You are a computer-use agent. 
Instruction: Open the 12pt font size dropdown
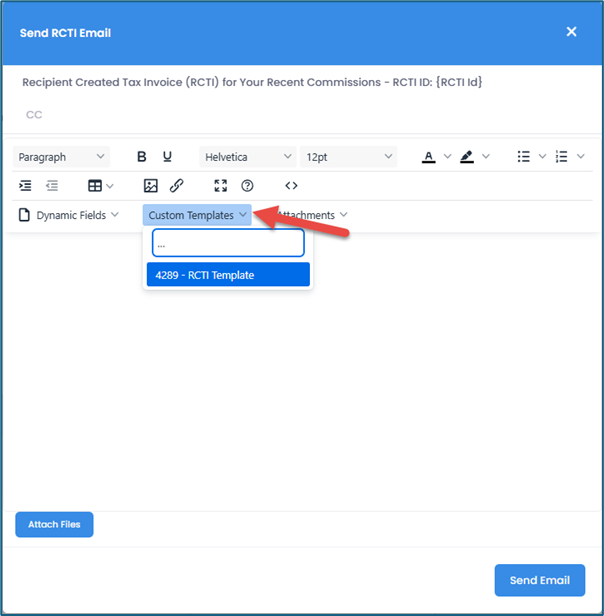pyautogui.click(x=348, y=157)
